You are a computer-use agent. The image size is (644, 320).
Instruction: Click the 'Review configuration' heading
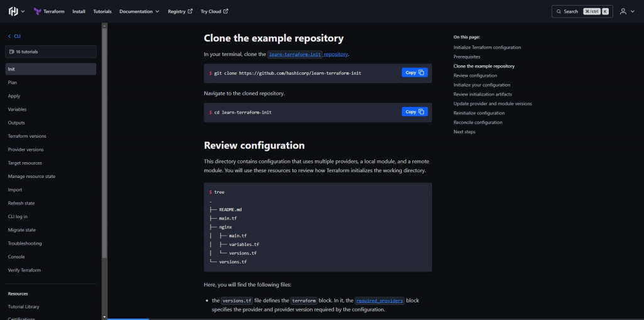point(254,145)
